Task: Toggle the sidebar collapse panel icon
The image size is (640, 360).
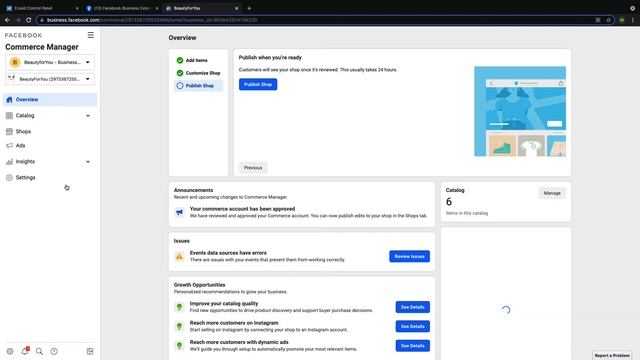Action: 90,351
